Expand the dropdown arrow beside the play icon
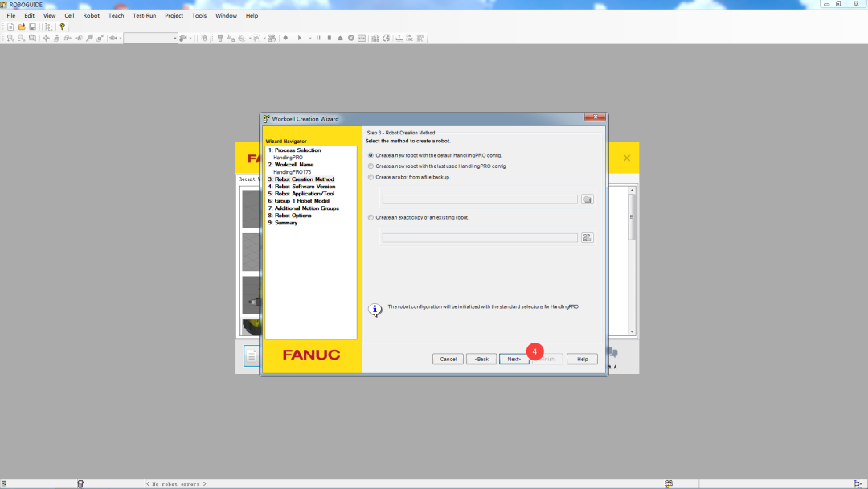The image size is (868, 489). [x=310, y=39]
